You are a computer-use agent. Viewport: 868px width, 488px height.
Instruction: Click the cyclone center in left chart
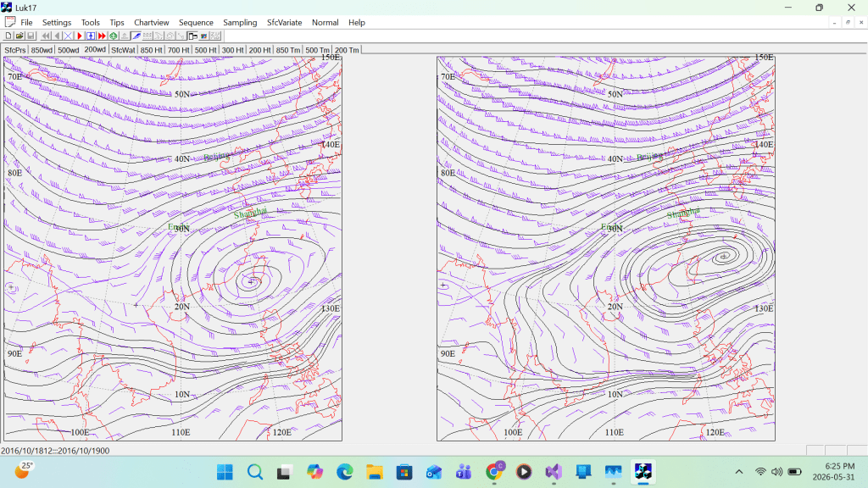(x=250, y=282)
